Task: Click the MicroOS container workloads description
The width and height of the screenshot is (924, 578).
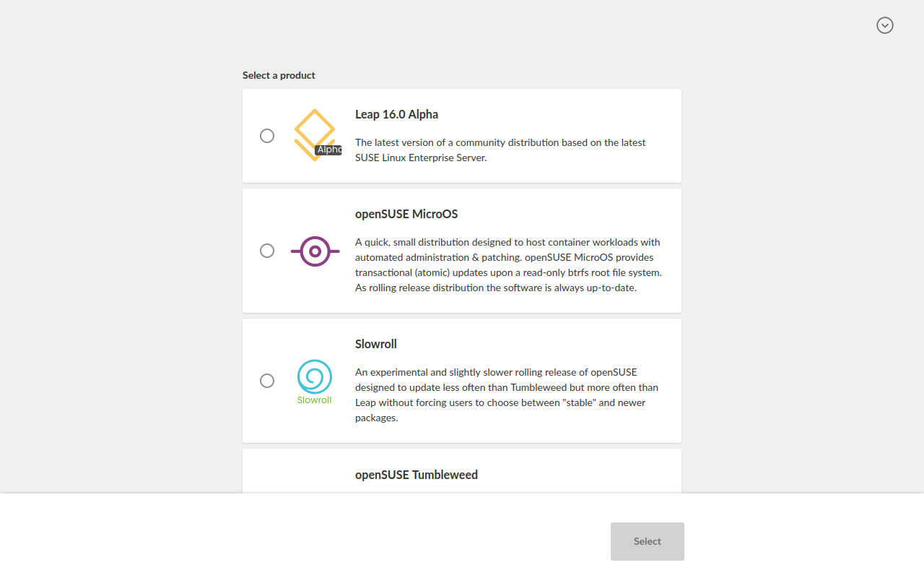Action: 508,265
